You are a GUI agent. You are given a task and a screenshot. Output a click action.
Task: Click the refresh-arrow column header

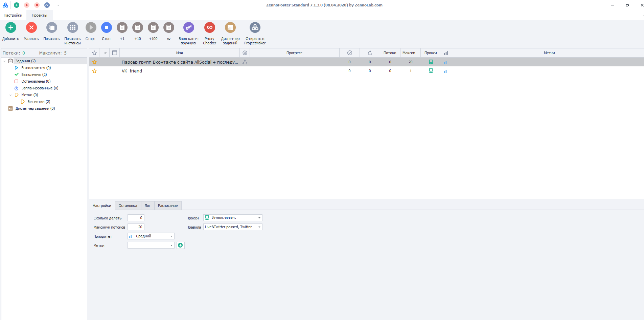tap(370, 53)
